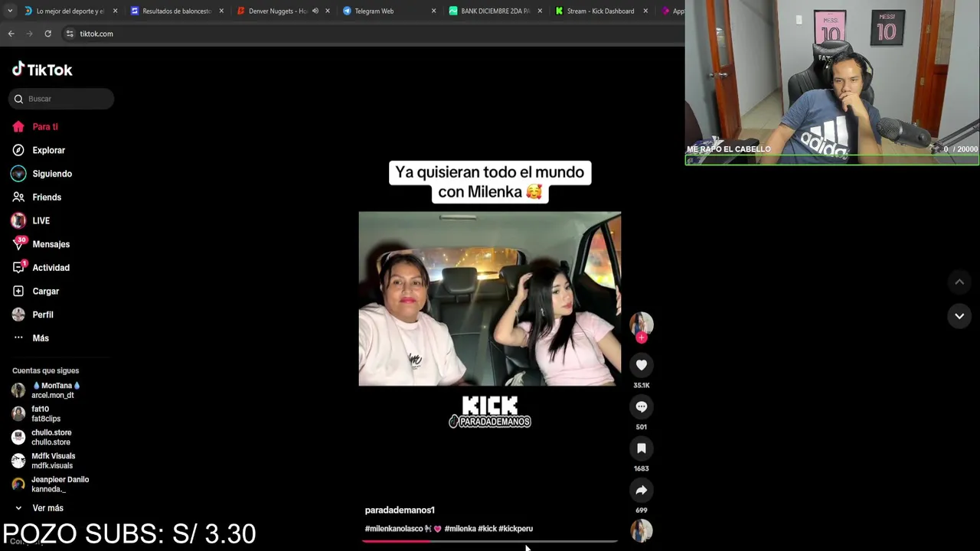Click browser back arrow
Viewport: 980px width, 551px height.
point(11,34)
